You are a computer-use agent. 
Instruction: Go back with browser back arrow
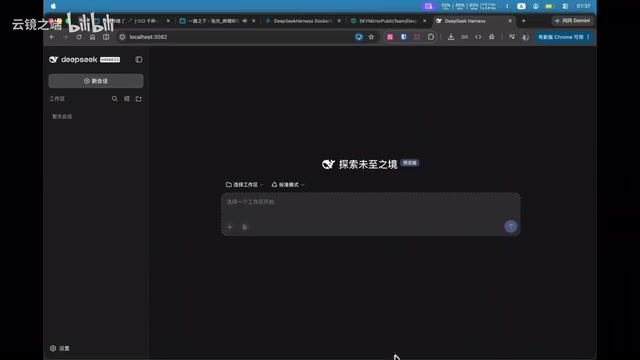(x=52, y=37)
